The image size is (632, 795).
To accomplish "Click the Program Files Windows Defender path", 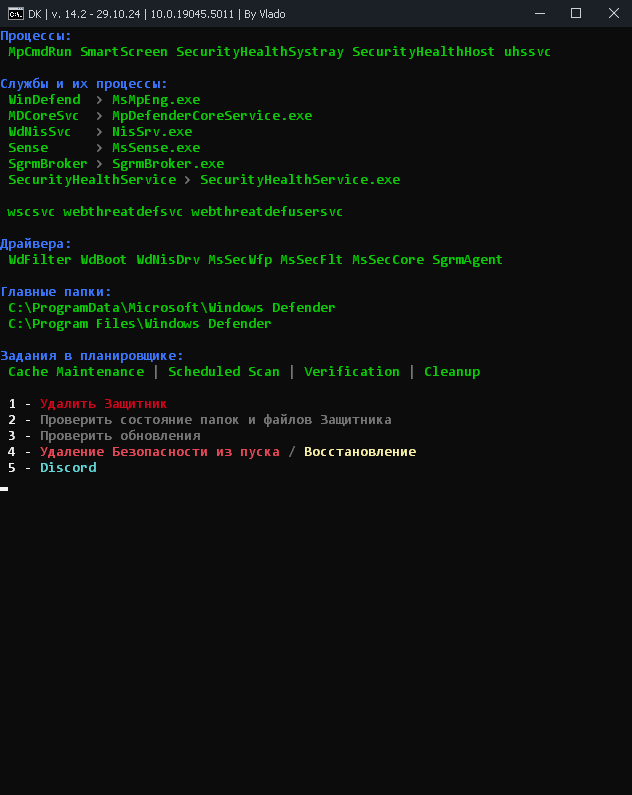I will (140, 323).
